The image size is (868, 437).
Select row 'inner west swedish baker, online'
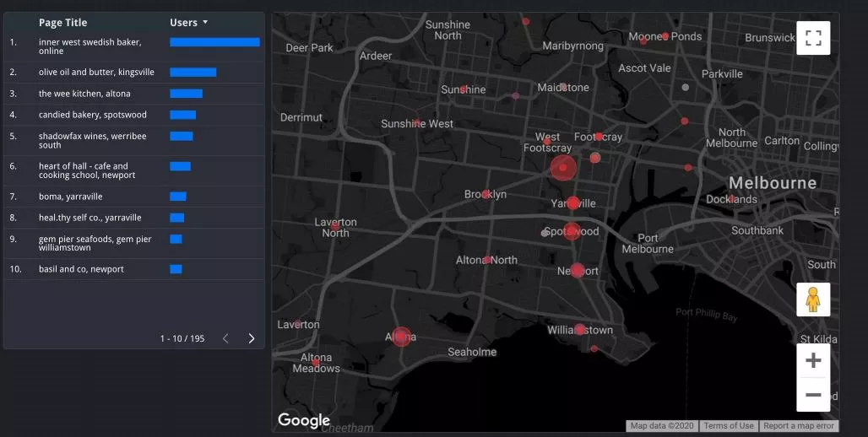pos(134,46)
